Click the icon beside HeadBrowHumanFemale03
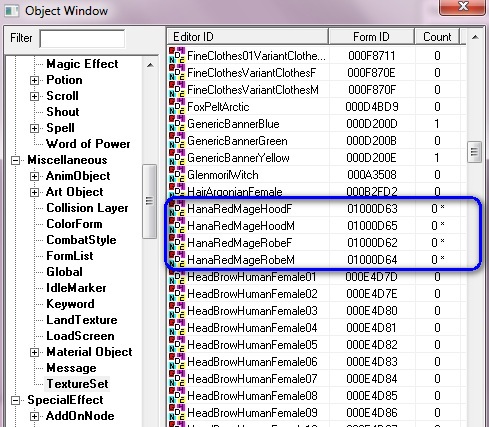 (x=177, y=311)
